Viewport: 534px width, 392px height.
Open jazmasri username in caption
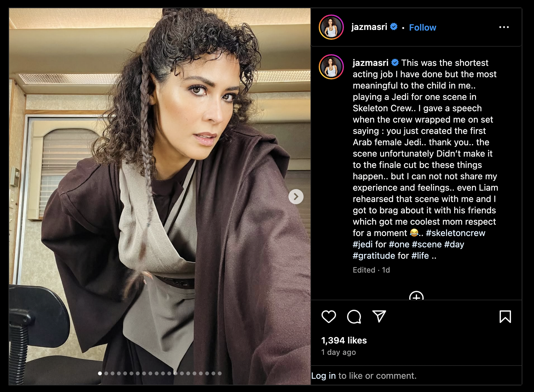(370, 63)
